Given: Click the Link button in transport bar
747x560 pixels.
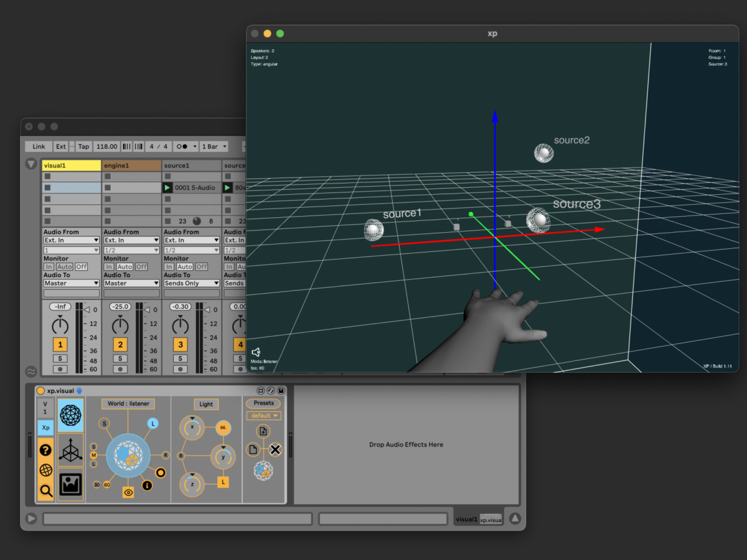Looking at the screenshot, I should [x=39, y=147].
